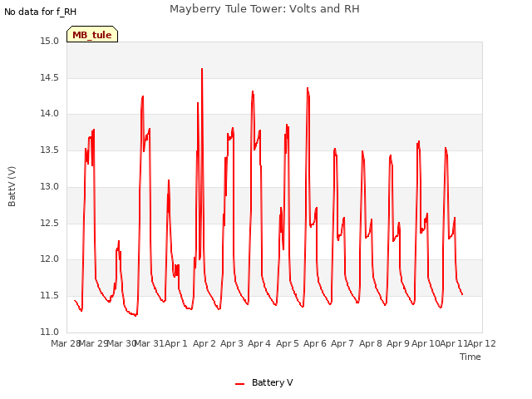This screenshot has height=399, width=532.
Task: Click the 15.0 y-axis tick label
Action: coord(50,42)
